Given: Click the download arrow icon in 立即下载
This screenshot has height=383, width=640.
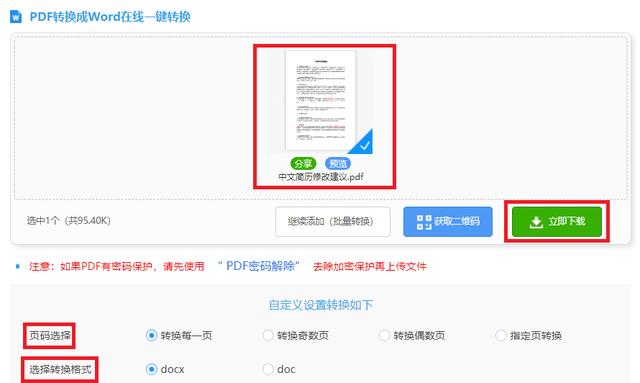Looking at the screenshot, I should pos(536,222).
